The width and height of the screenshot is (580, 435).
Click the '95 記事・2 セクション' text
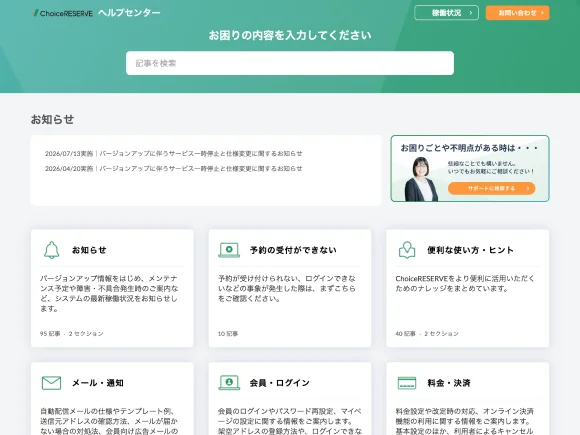(72, 334)
